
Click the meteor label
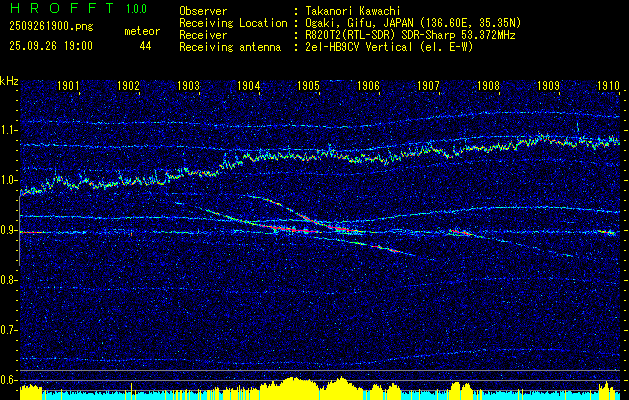click(x=142, y=31)
